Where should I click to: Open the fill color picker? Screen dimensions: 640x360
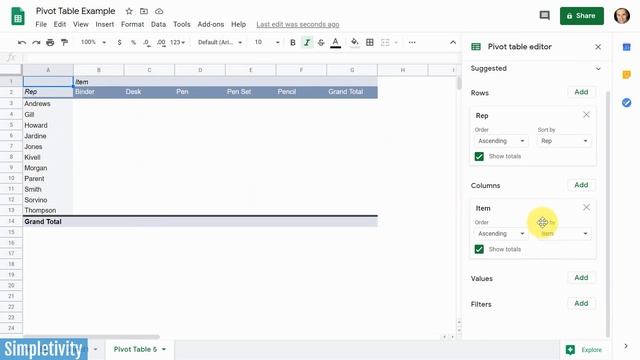pyautogui.click(x=355, y=42)
